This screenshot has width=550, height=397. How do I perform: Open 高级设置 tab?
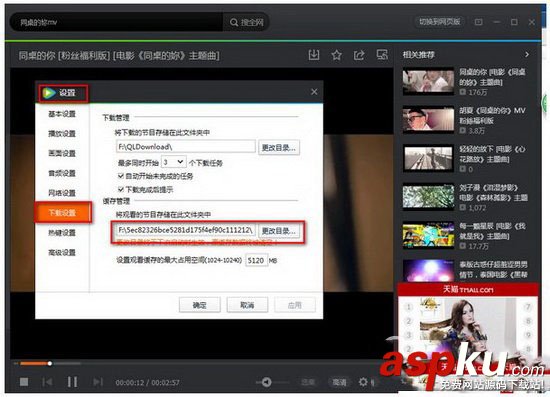click(x=62, y=252)
